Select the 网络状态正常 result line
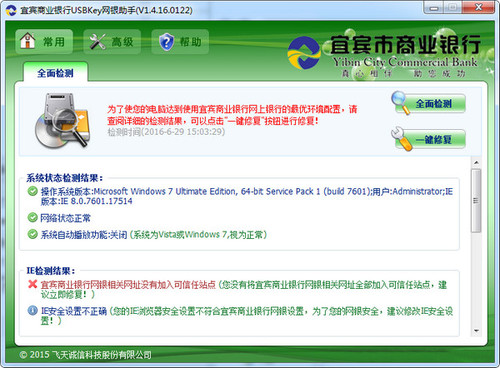The image size is (500, 368). click(65, 218)
